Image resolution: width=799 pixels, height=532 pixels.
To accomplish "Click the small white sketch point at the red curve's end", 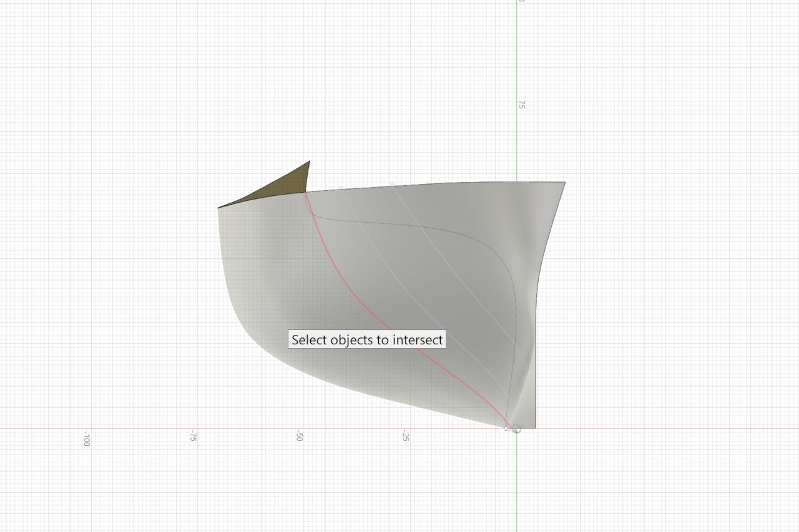I will coord(506,428).
